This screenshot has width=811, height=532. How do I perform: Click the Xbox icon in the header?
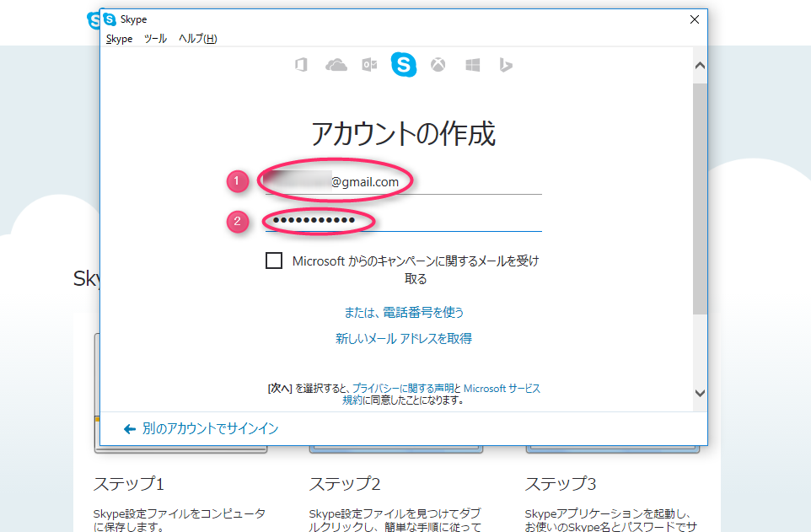(x=438, y=65)
